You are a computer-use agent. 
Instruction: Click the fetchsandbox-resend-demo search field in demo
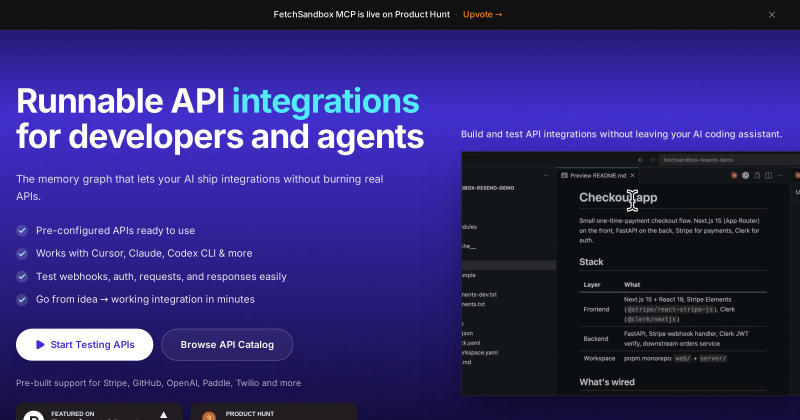click(730, 160)
